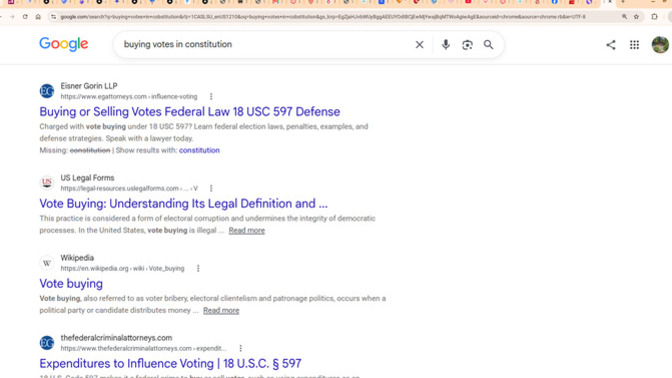Clear the search box text

click(420, 45)
